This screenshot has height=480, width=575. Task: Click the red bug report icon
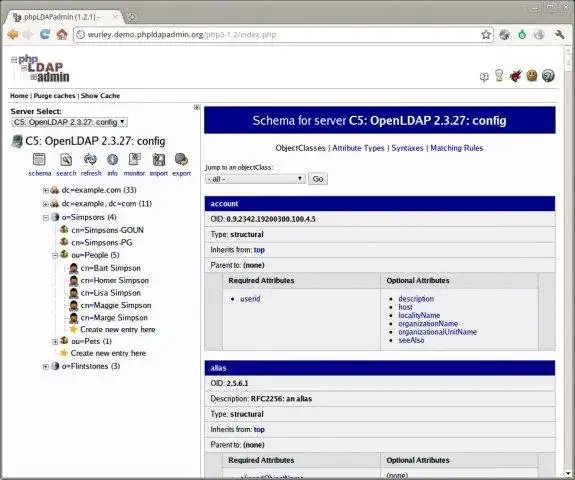pyautogui.click(x=516, y=76)
